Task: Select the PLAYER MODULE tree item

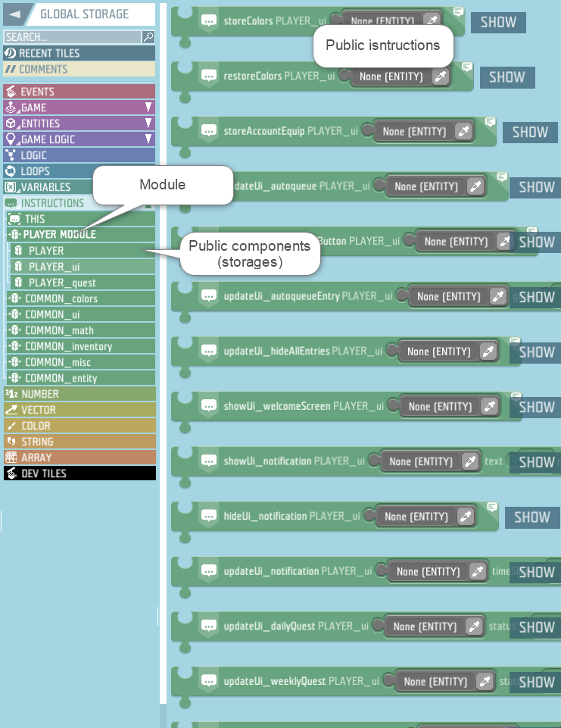Action: pyautogui.click(x=81, y=235)
